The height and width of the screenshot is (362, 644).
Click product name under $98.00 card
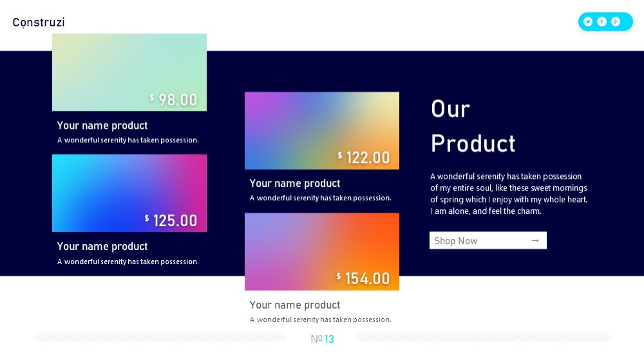point(102,126)
